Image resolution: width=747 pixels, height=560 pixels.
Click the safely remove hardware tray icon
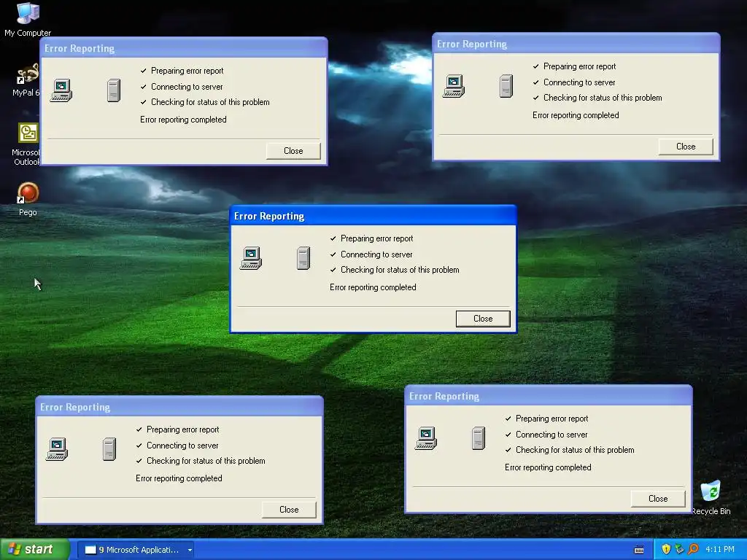(x=679, y=549)
